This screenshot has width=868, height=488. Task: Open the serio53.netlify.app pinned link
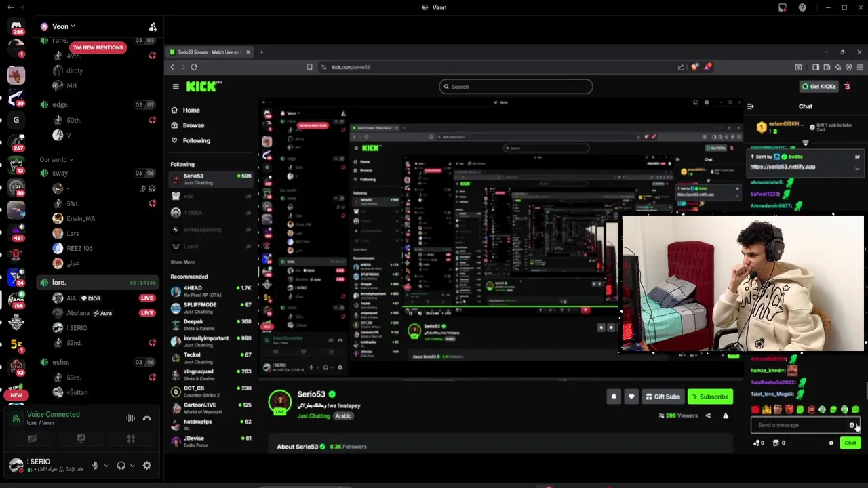(x=783, y=167)
